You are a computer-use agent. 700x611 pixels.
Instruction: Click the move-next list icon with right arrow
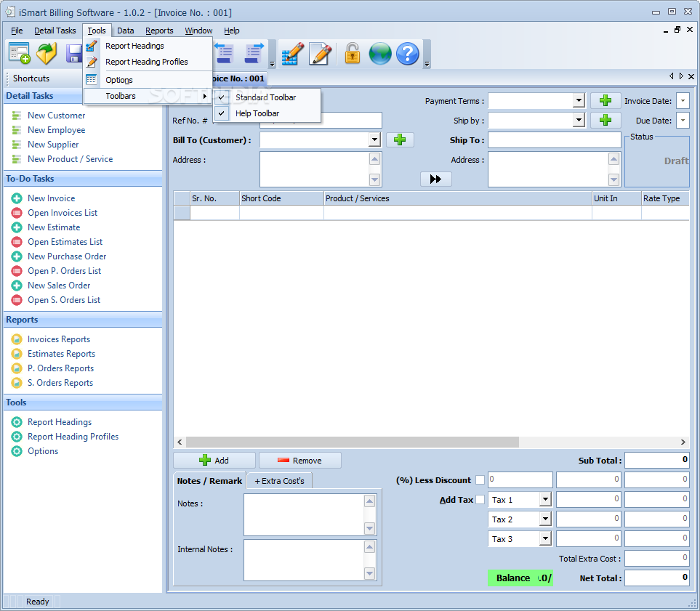click(x=254, y=54)
